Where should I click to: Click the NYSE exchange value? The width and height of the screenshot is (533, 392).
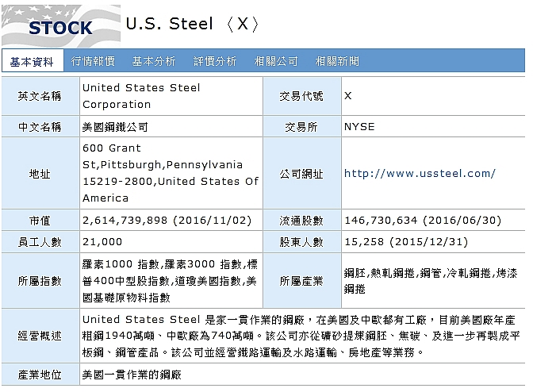pyautogui.click(x=359, y=127)
